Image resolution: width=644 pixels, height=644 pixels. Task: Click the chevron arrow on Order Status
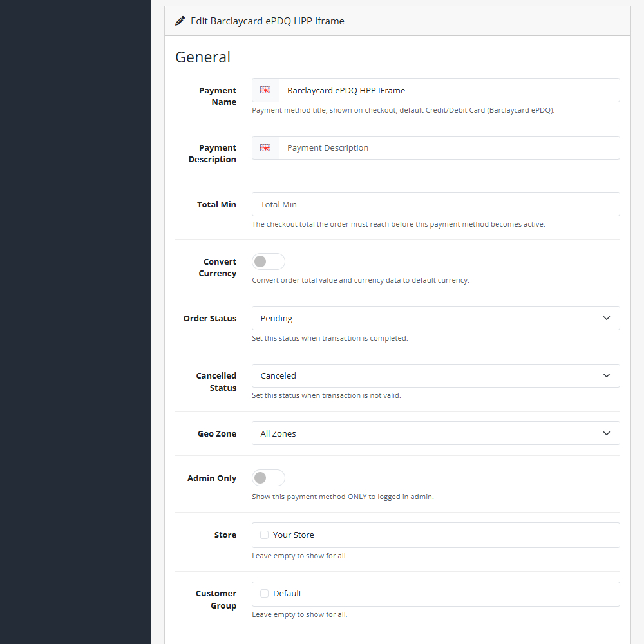[x=607, y=318]
